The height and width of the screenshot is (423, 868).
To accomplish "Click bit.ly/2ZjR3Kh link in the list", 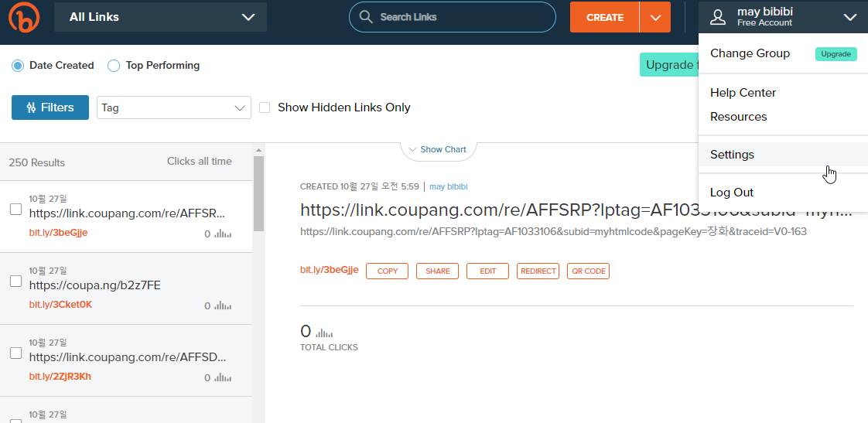I will click(x=60, y=377).
